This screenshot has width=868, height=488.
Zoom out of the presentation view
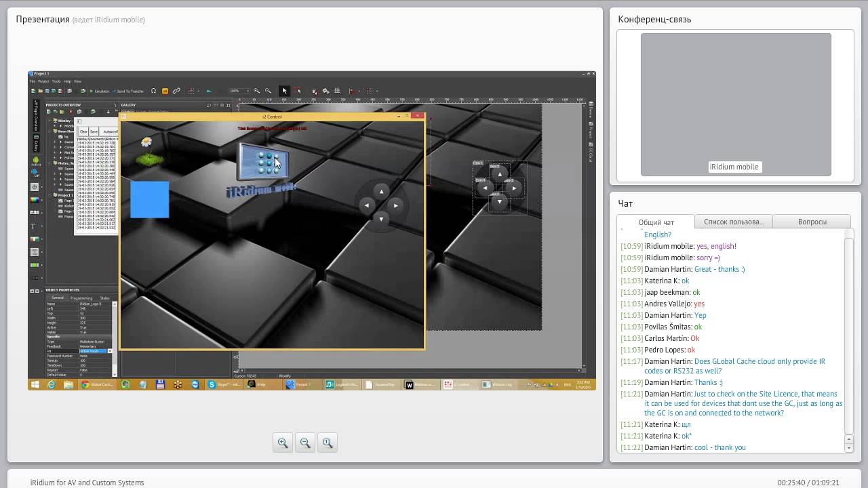[x=305, y=443]
